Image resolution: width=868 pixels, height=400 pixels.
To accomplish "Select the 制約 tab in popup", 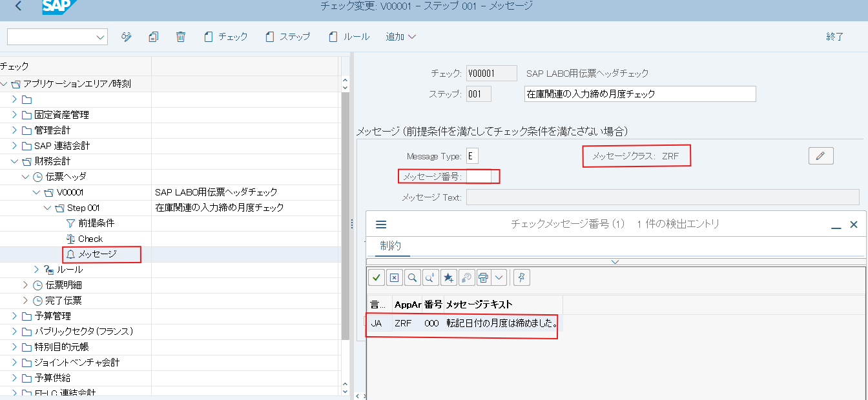I will 391,245.
